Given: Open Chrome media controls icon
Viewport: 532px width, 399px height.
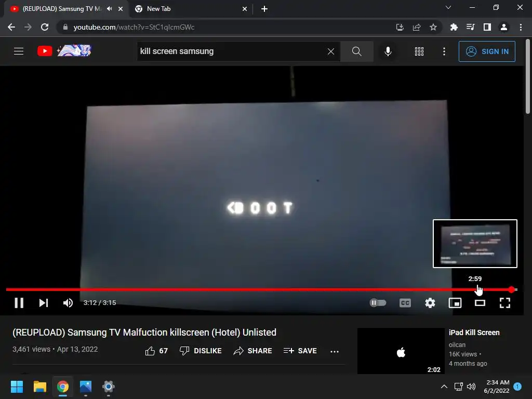Looking at the screenshot, I should (470, 27).
